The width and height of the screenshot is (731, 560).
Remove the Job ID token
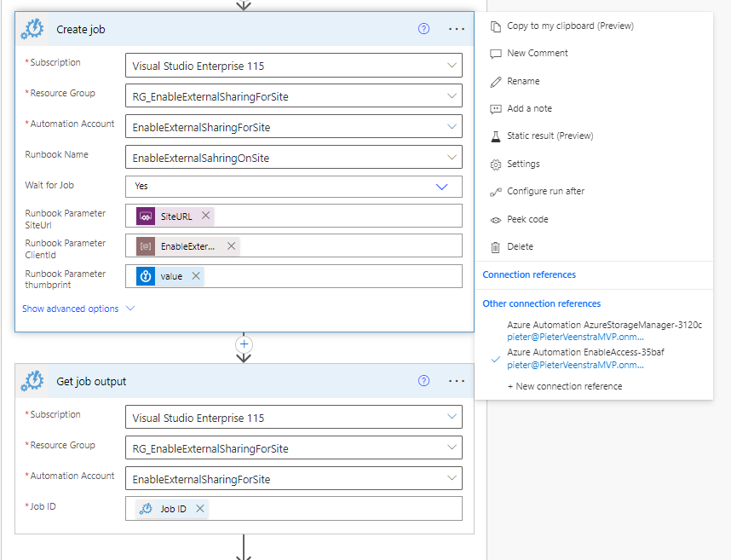(200, 508)
